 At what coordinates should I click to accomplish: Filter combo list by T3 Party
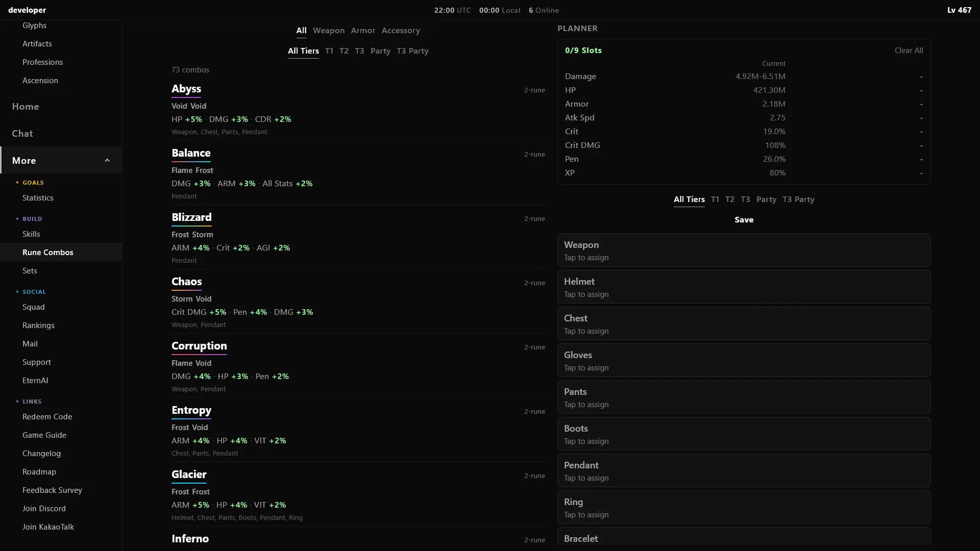tap(412, 51)
